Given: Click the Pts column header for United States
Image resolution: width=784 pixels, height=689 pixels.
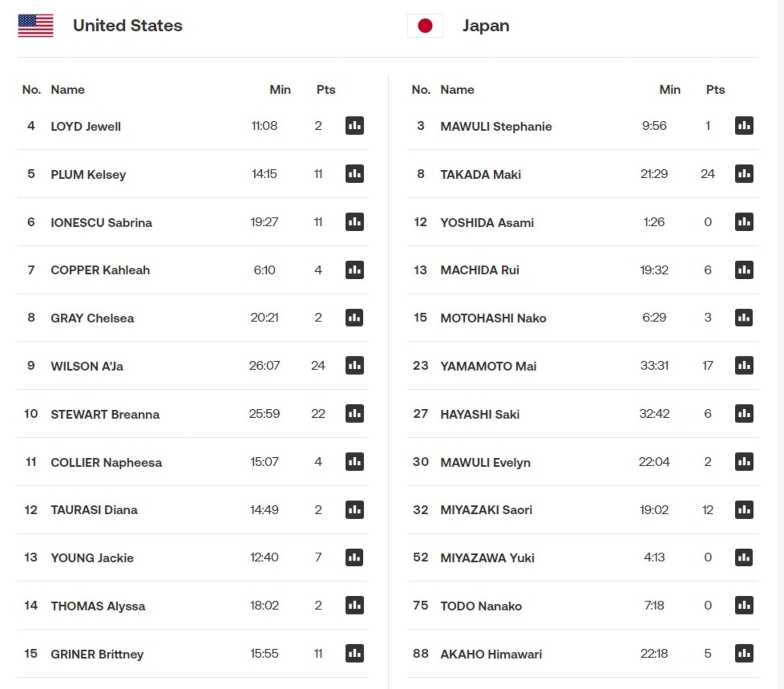Looking at the screenshot, I should tap(326, 90).
